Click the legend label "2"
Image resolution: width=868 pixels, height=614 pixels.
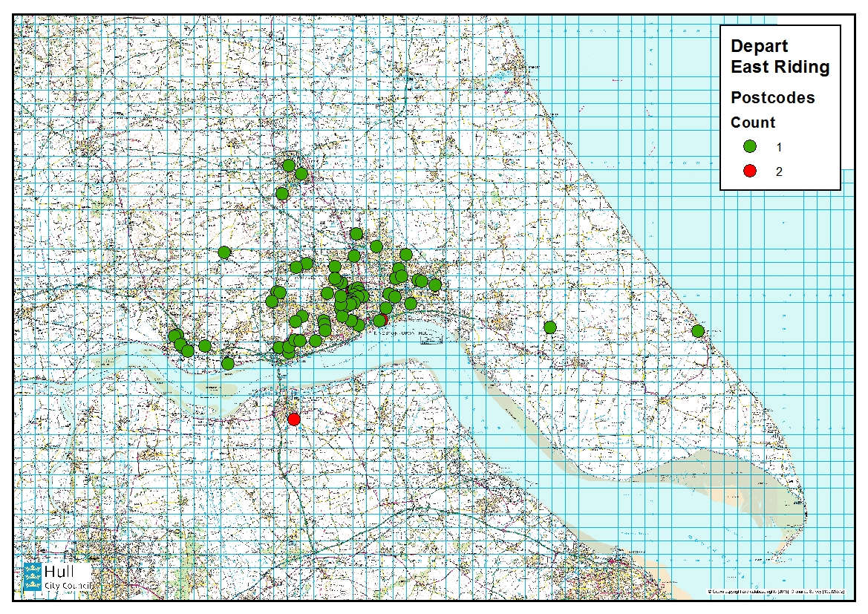pyautogui.click(x=779, y=172)
